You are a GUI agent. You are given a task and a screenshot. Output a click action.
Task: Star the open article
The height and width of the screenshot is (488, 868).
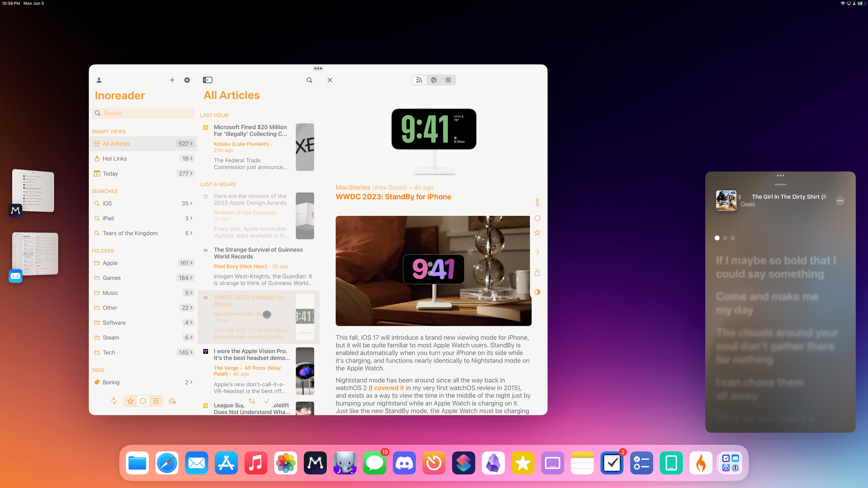point(537,233)
